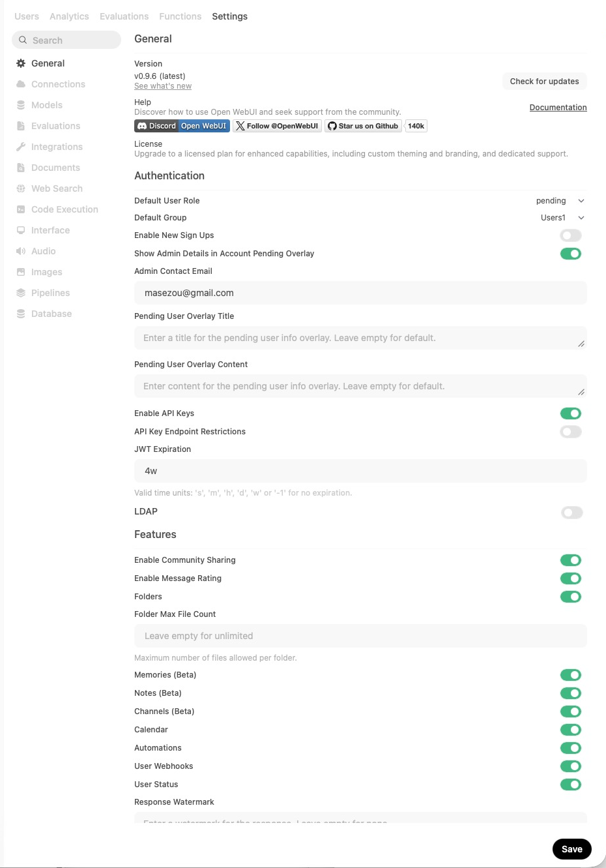Viewport: 606px width, 868px height.
Task: Toggle Enable Message Rating off
Action: point(571,578)
